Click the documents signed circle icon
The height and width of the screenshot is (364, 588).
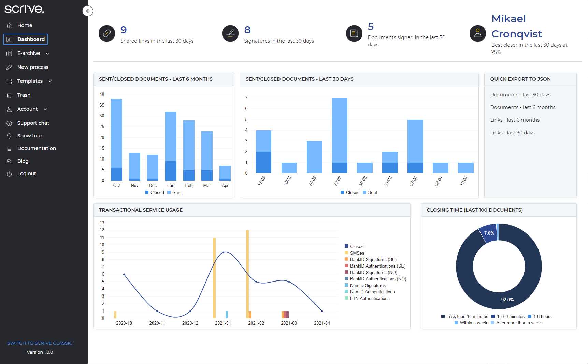354,33
